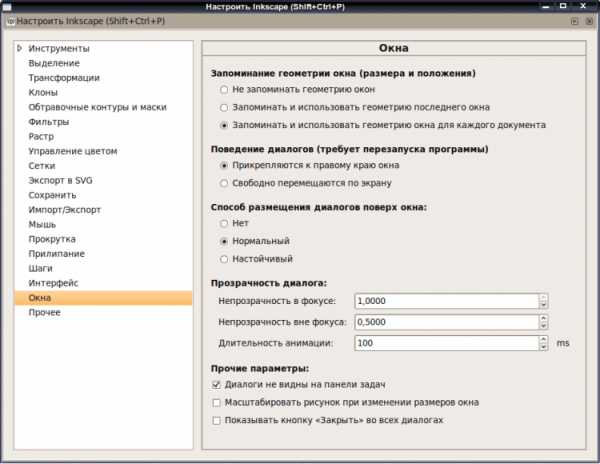The image size is (600, 464).
Task: Increase Непрозрачность вне фокуса value
Action: click(543, 318)
